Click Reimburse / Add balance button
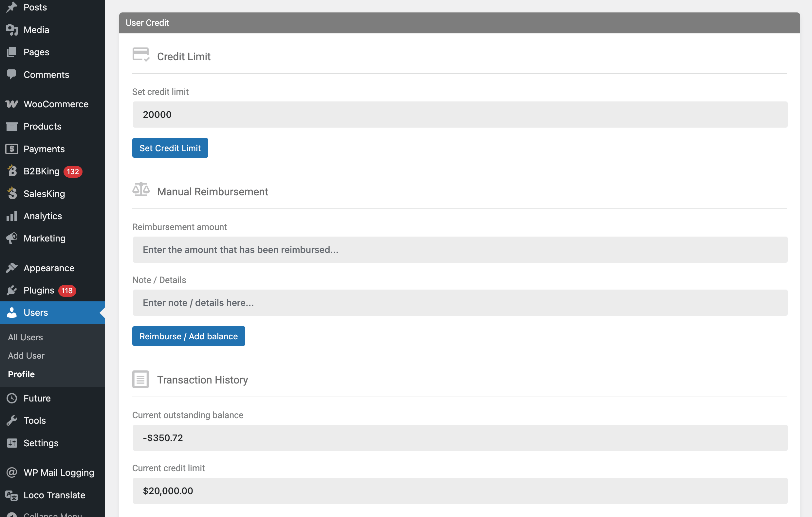Screen dimensions: 812x517 (189, 336)
